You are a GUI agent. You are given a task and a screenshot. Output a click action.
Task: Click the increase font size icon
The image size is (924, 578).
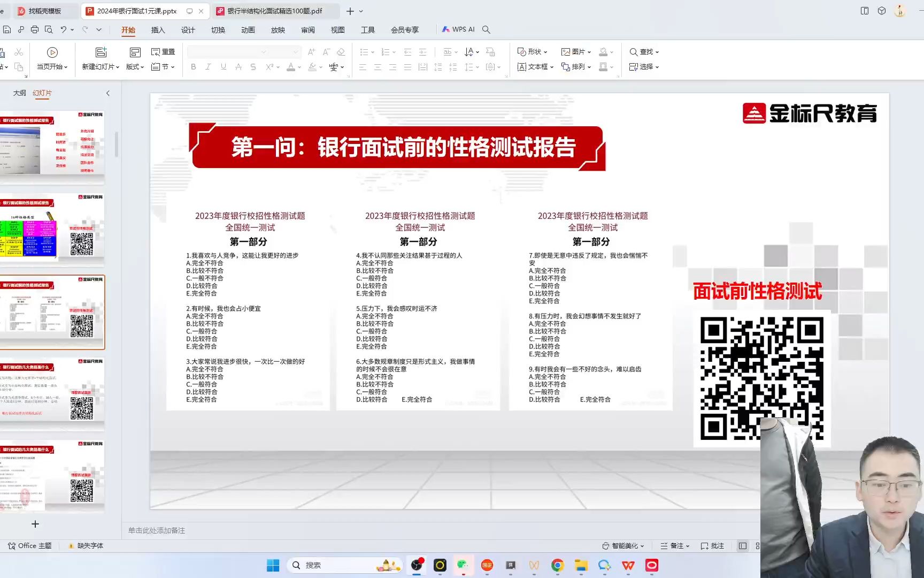point(311,52)
